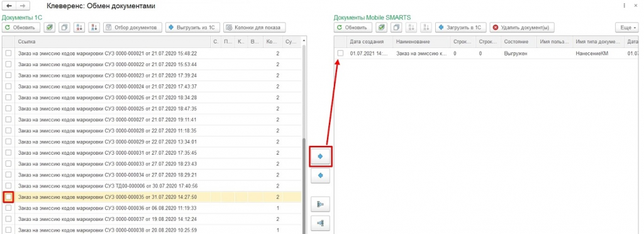The width and height of the screenshot is (644, 234).
Task: Tick checkbox for order СУЗ 0000-000037
Action: [x=8, y=219]
